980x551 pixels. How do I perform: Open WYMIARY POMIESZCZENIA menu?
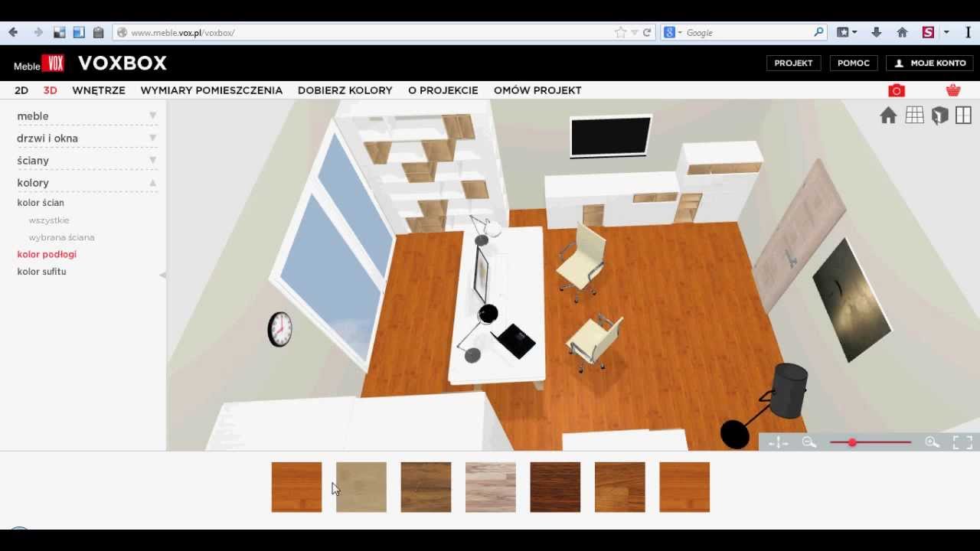tap(211, 90)
